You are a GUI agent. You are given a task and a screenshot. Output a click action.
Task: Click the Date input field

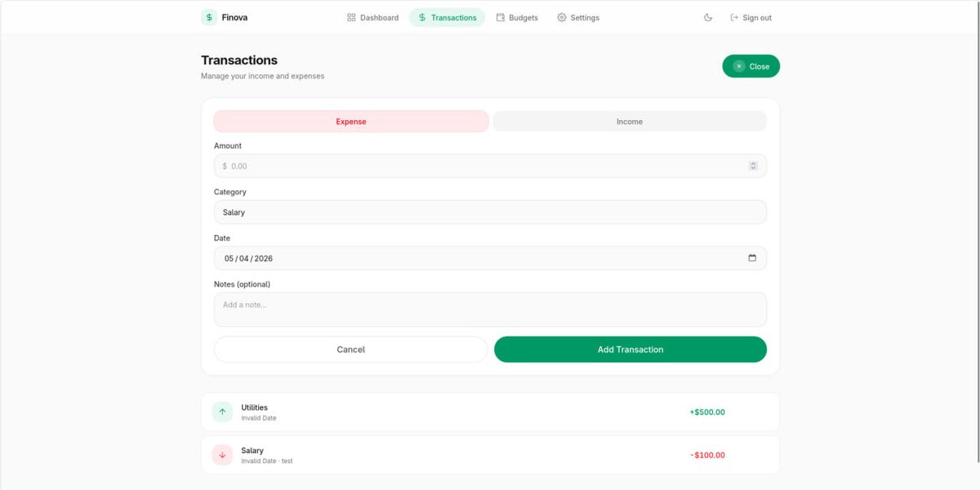[x=490, y=258]
